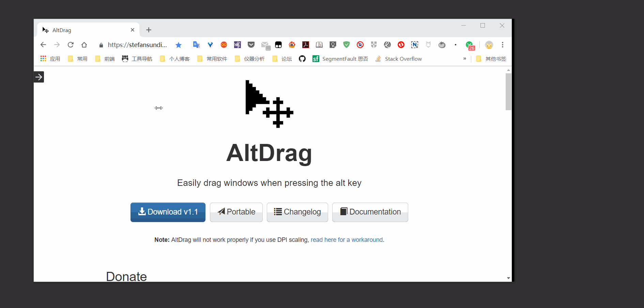Screen dimensions: 644x308
Task: Open the extension with the 26 badge
Action: coord(470,46)
